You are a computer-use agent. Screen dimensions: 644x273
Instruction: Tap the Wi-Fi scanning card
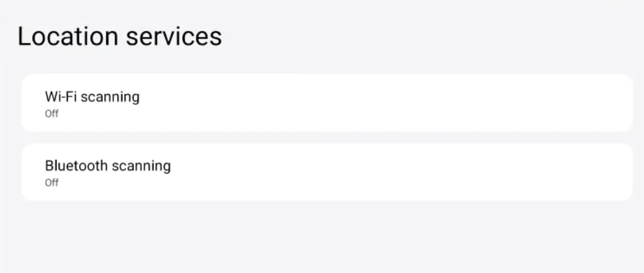coord(326,103)
